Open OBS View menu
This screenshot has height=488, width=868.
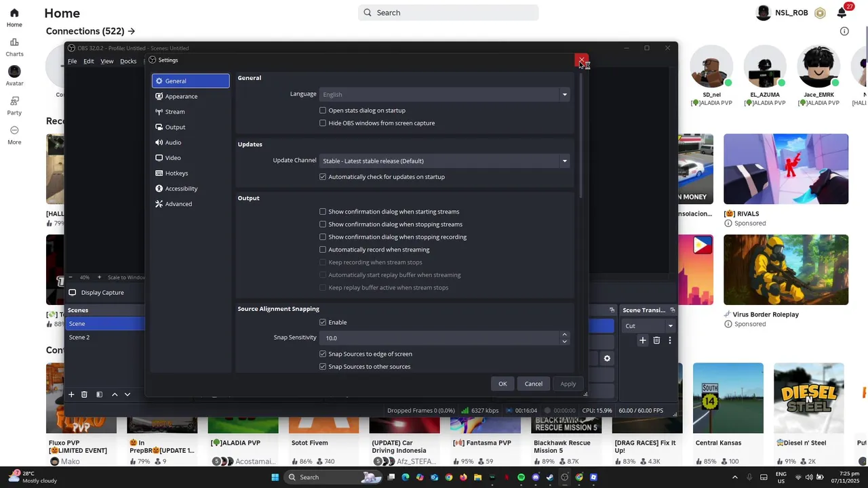(107, 61)
